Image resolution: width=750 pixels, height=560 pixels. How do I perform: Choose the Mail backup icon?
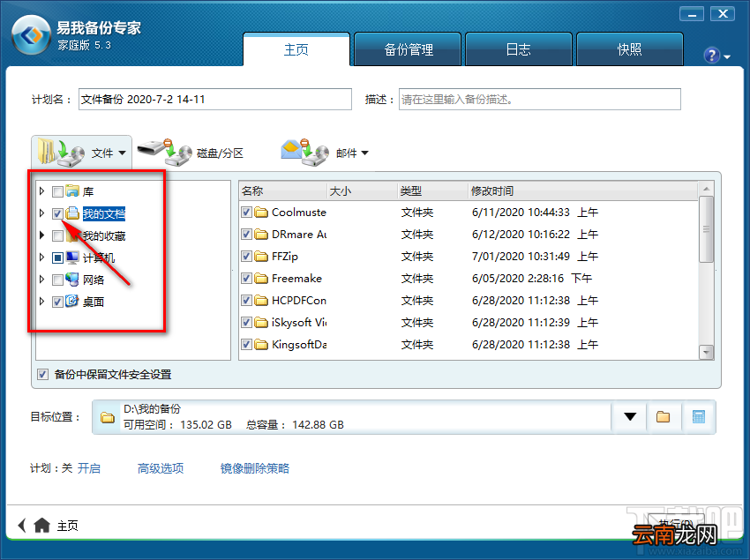pyautogui.click(x=305, y=153)
